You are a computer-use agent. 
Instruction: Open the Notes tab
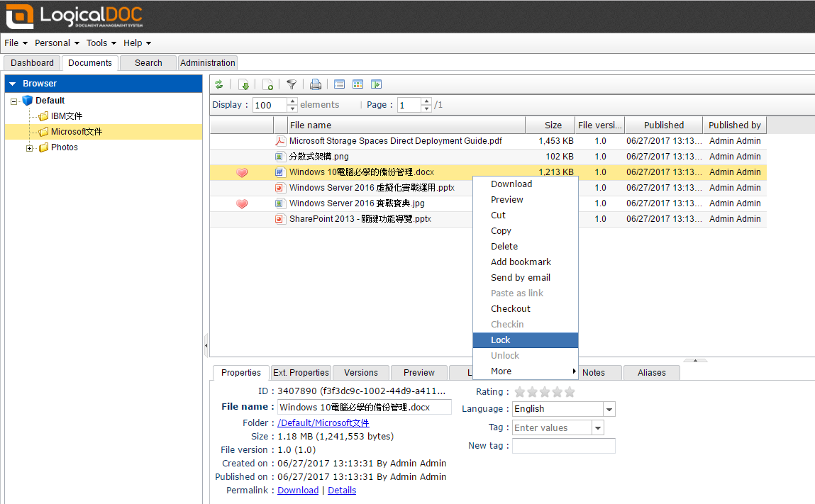pos(594,373)
